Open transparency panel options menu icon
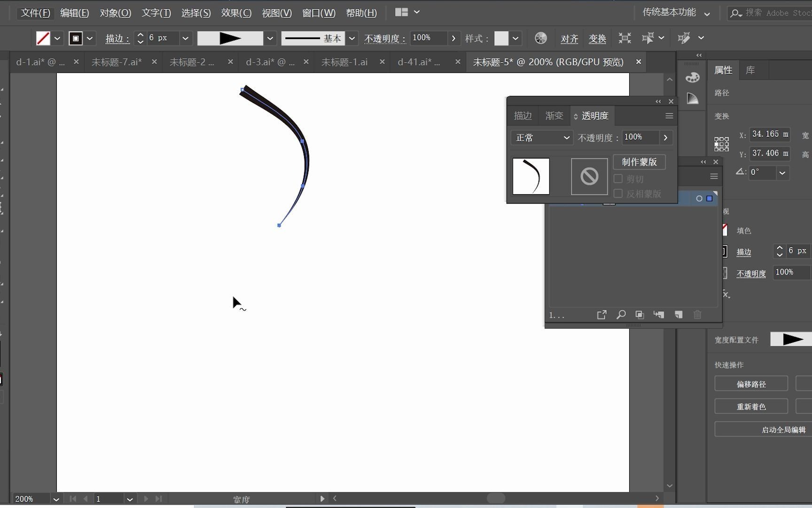 click(669, 116)
